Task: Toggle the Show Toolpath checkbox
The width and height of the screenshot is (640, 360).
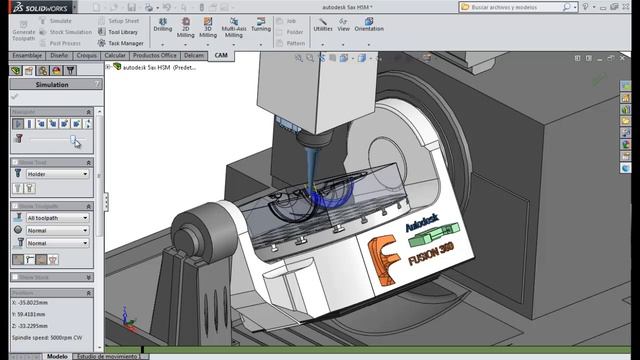Action: 15,206
